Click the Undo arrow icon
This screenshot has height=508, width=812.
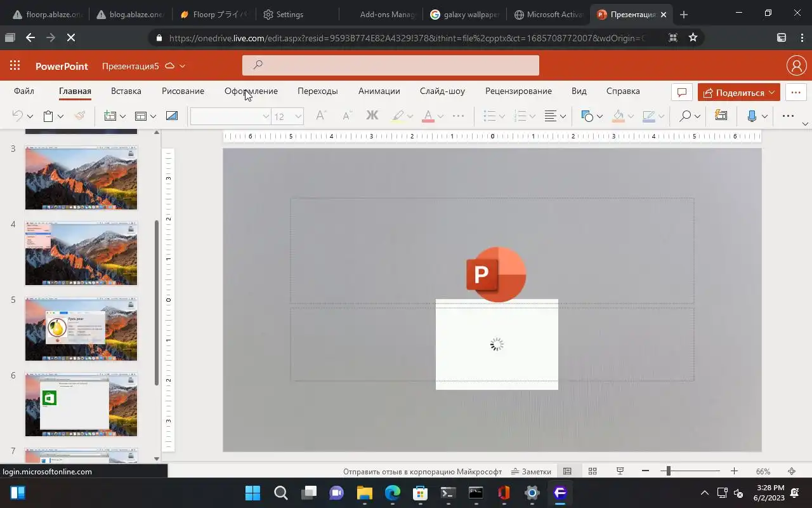coord(17,116)
